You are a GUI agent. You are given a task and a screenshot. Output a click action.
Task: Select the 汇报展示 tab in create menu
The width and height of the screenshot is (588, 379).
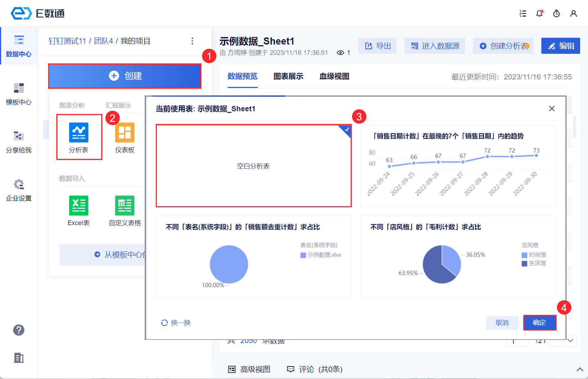[x=118, y=105]
